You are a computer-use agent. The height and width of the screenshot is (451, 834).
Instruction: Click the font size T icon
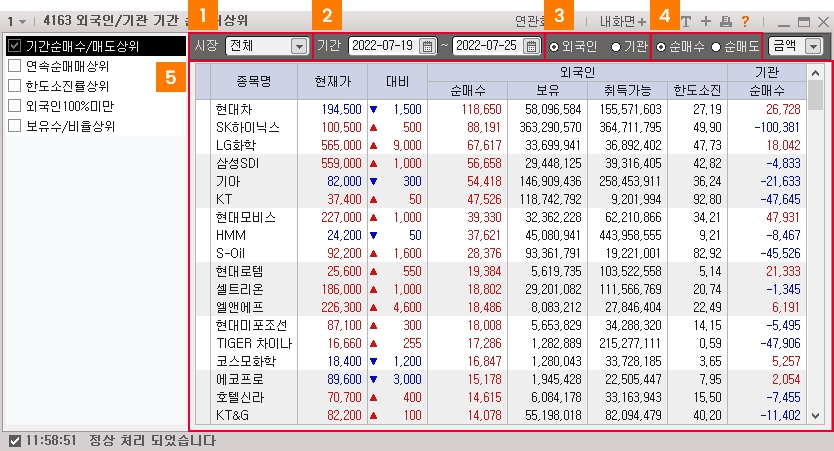coord(686,21)
